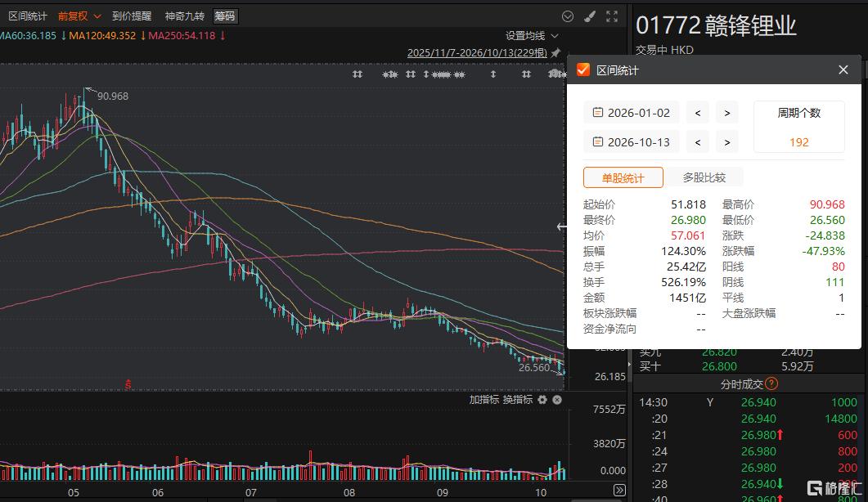Click the 买十 bid price 26.800
Viewport: 868px width, 502px height.
tap(719, 366)
